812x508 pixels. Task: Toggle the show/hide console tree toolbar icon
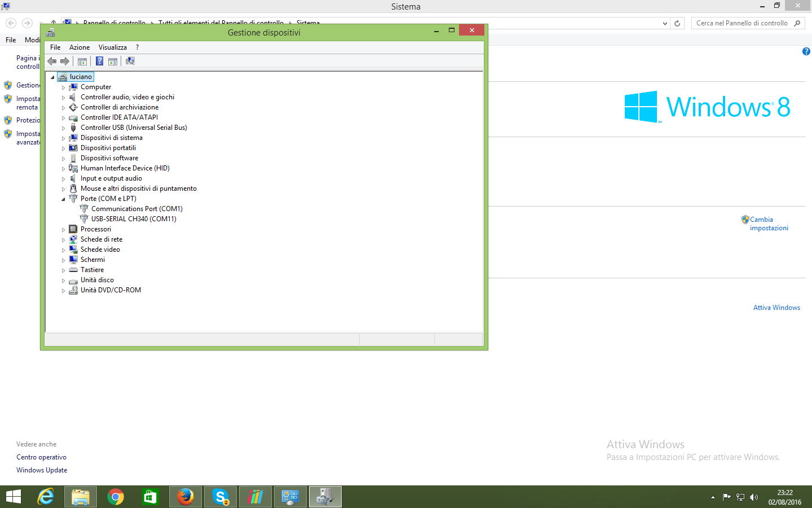tap(82, 61)
